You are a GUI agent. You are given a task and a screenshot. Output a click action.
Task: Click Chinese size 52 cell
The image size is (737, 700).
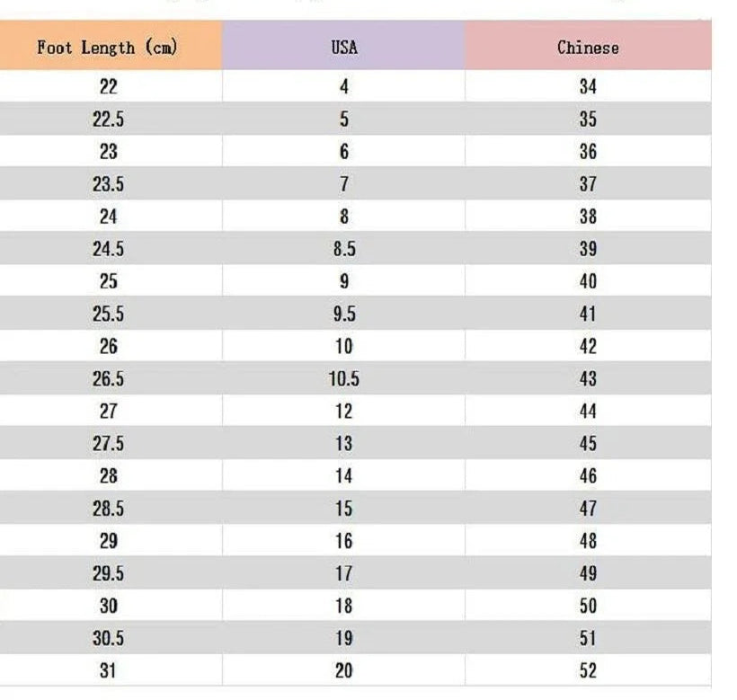[588, 670]
